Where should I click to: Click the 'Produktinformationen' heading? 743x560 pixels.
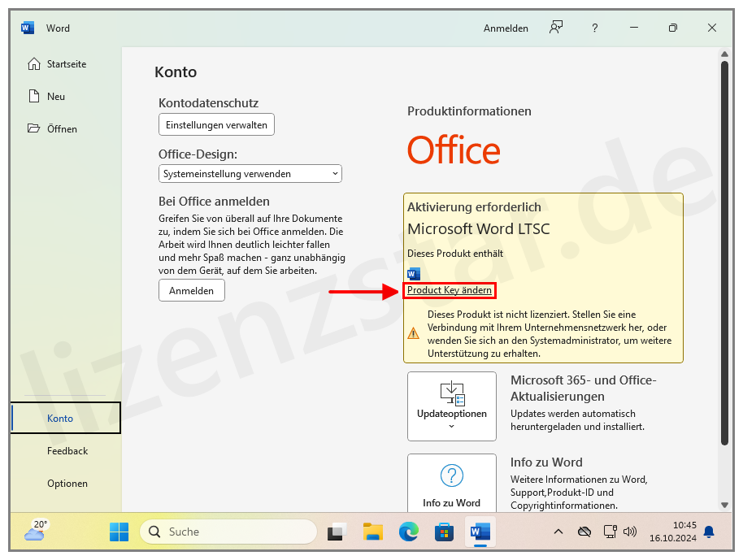pyautogui.click(x=469, y=111)
